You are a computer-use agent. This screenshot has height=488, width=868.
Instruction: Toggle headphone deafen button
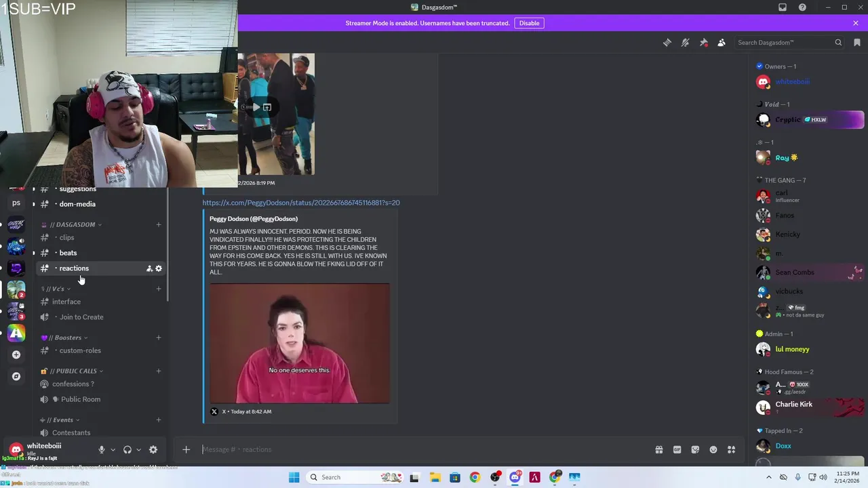pos(127,449)
